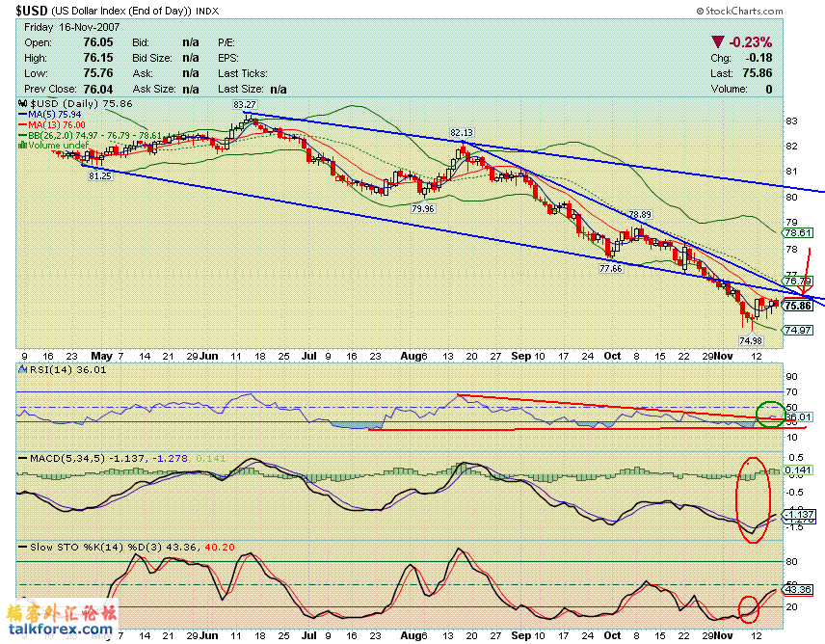The width and height of the screenshot is (825, 644).
Task: Select the blue MA(5) legend line
Action: click(22, 114)
